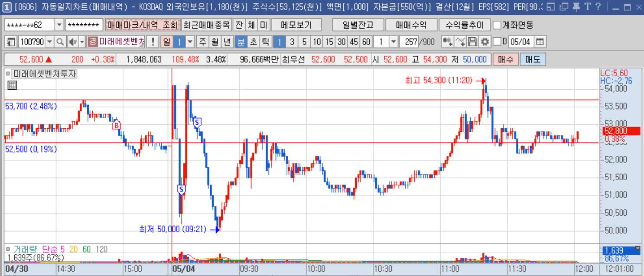Screen dimensions: 644x276
Task: Select the 30 minute interval button
Action: tap(342, 42)
